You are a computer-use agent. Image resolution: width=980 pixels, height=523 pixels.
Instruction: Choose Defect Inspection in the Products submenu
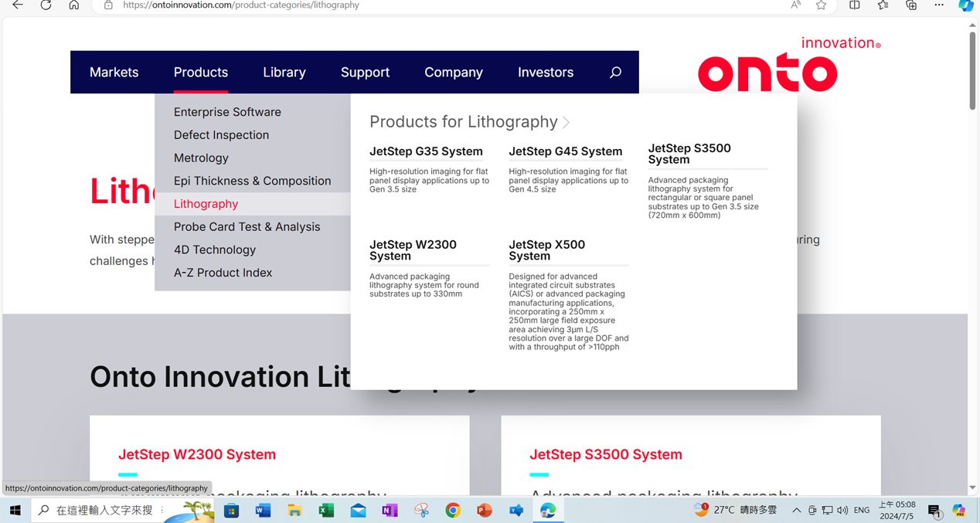(x=221, y=135)
